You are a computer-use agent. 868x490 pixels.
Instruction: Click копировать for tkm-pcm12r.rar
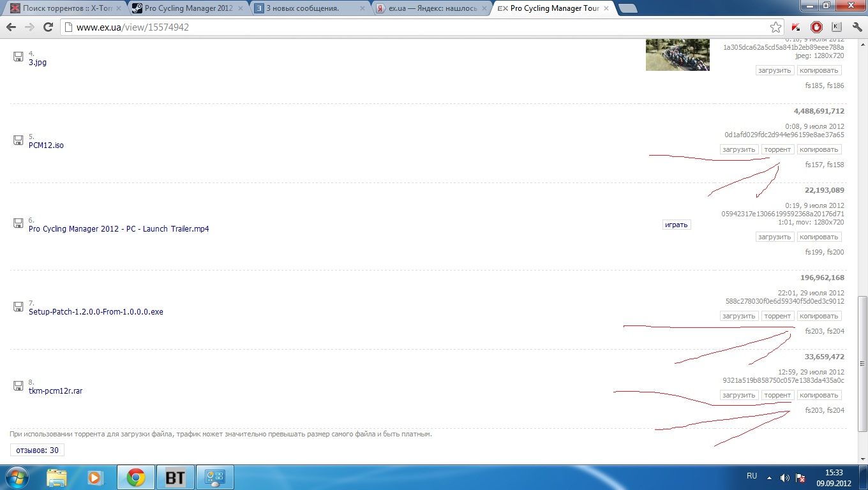pos(819,395)
